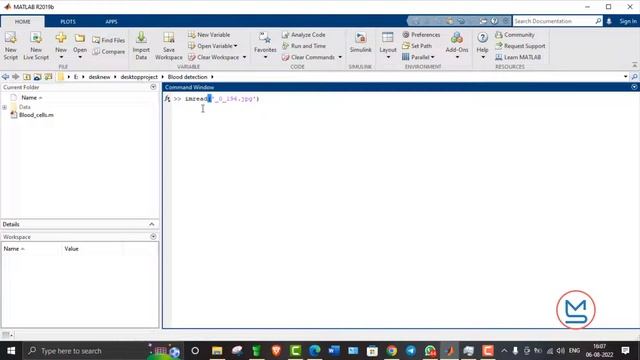
Task: Open MATLAB Preferences
Action: tap(421, 35)
